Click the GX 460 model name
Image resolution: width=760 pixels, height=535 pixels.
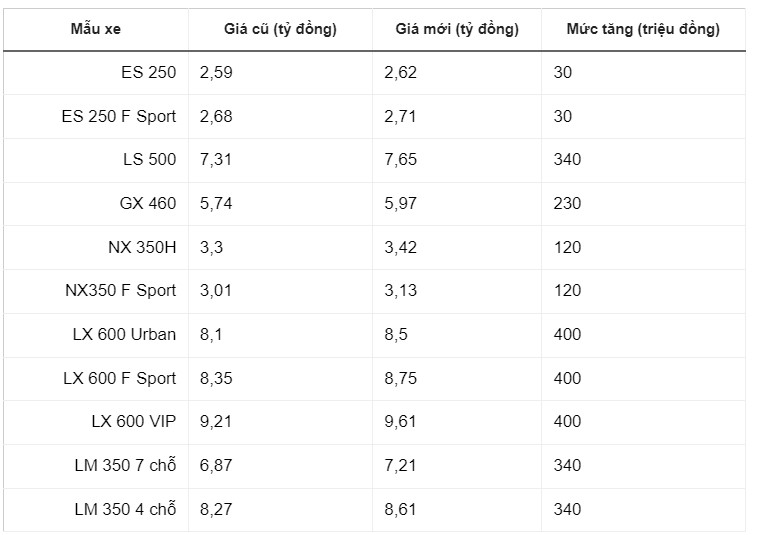tap(147, 203)
